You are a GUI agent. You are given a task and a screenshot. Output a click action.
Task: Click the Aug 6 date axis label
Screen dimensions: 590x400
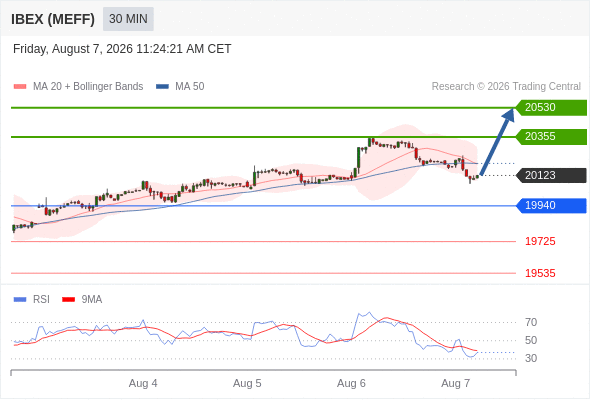coord(351,383)
